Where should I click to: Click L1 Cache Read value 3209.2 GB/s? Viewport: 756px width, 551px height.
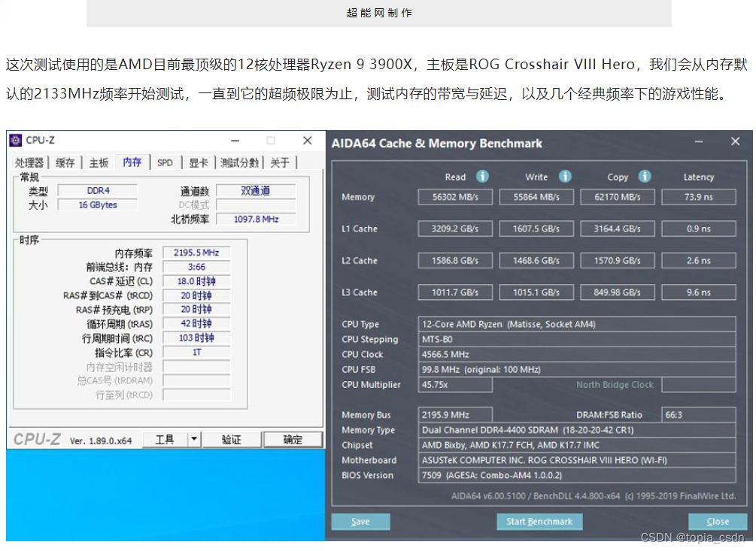click(x=455, y=229)
